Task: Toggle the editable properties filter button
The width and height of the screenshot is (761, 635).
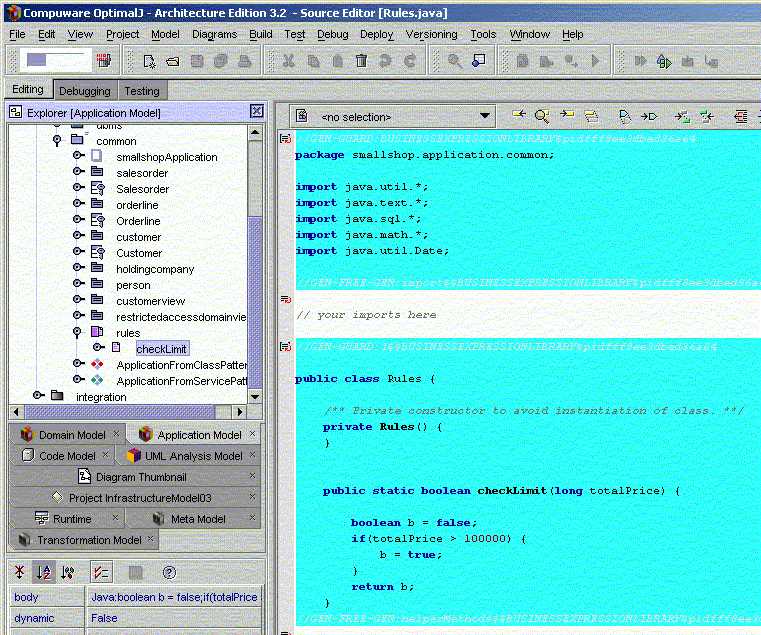Action: 101,572
